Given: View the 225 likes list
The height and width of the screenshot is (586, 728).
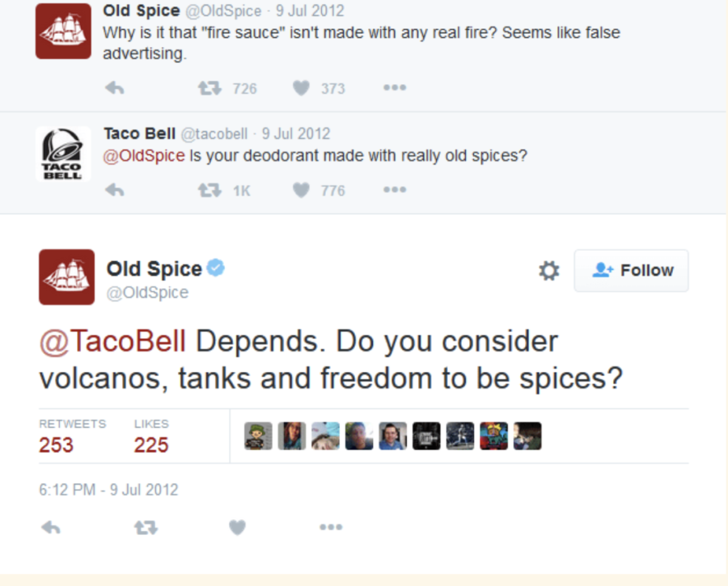Looking at the screenshot, I should [x=151, y=445].
